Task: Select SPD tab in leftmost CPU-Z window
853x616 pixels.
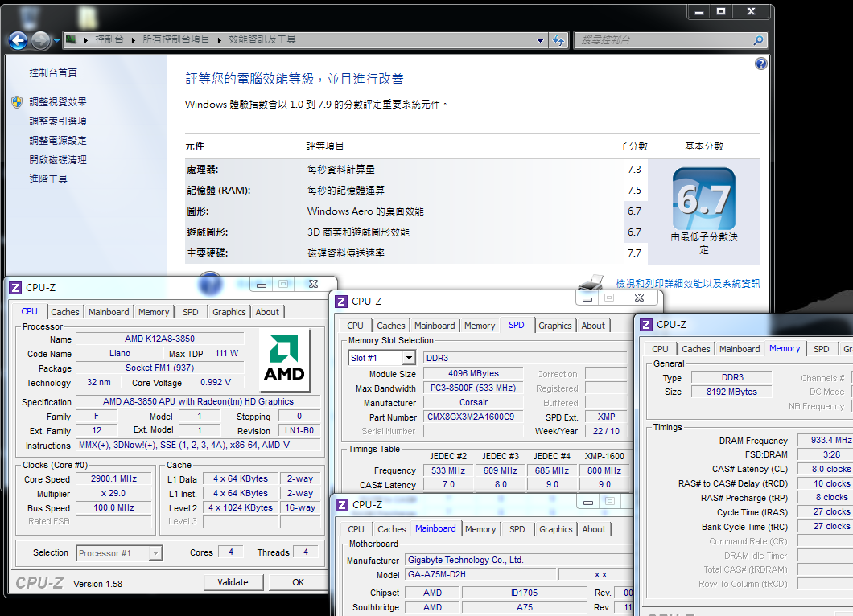Action: (x=191, y=312)
